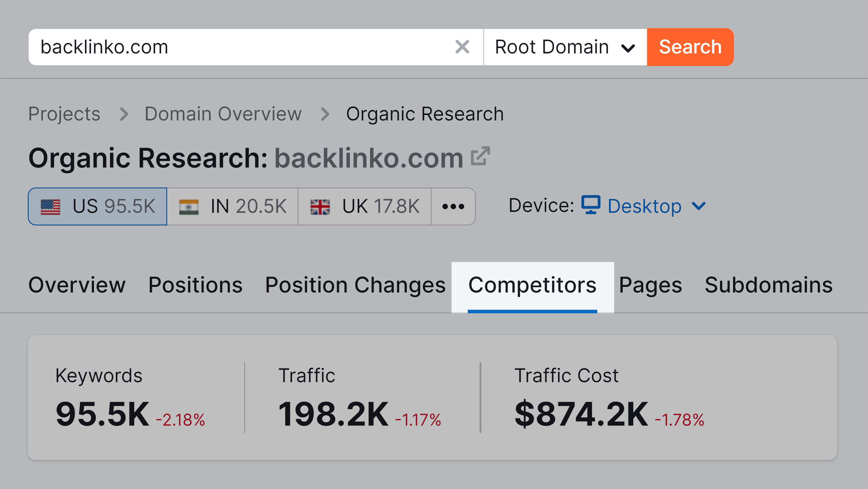Select the Positions tab
The image size is (868, 489).
195,285
